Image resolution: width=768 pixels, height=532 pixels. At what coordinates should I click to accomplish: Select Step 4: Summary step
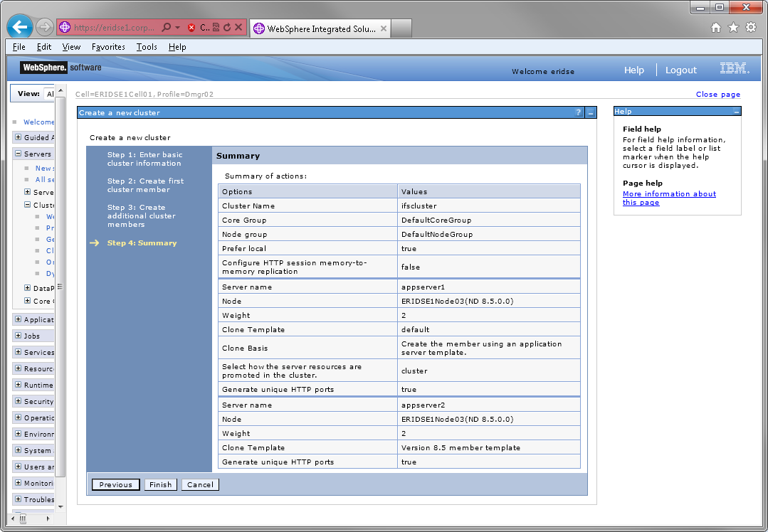[142, 243]
